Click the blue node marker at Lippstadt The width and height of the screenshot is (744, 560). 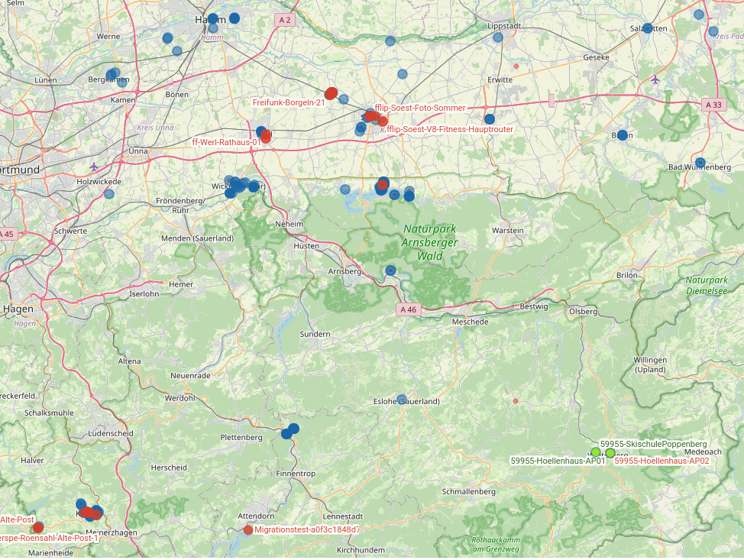(x=498, y=37)
